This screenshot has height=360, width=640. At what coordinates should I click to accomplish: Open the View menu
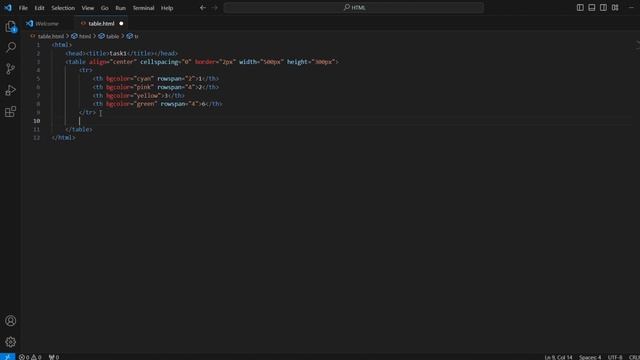click(x=87, y=8)
